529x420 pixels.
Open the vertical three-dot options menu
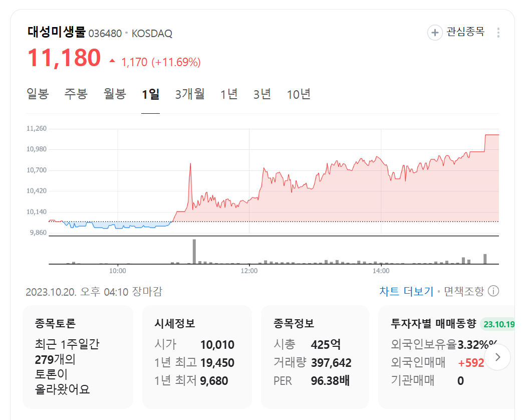click(x=498, y=32)
